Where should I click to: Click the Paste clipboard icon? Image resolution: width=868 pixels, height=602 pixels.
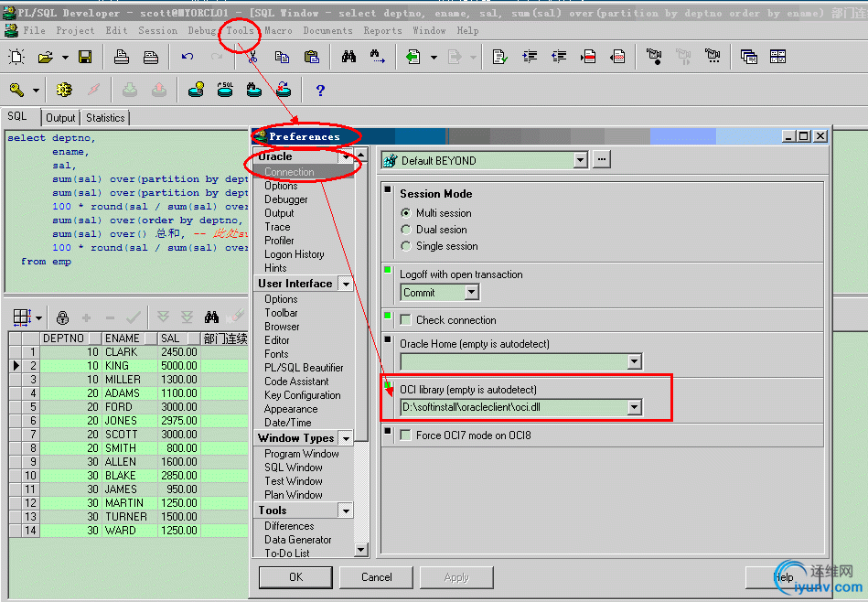coord(312,57)
